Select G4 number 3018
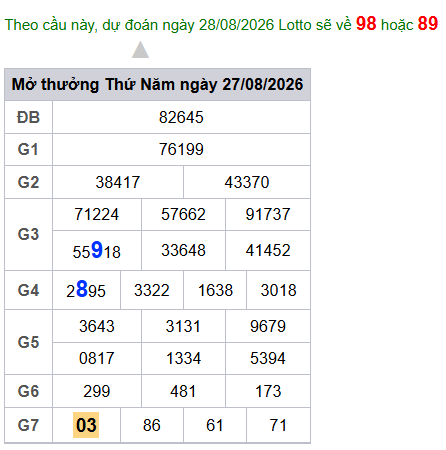The width and height of the screenshot is (446, 450). (278, 290)
